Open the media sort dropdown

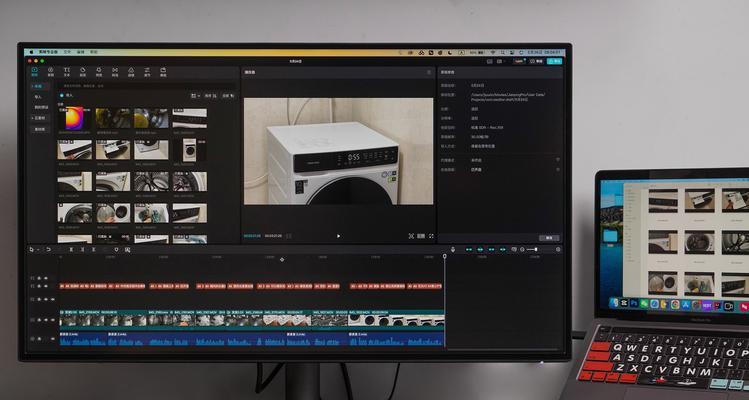pyautogui.click(x=211, y=96)
